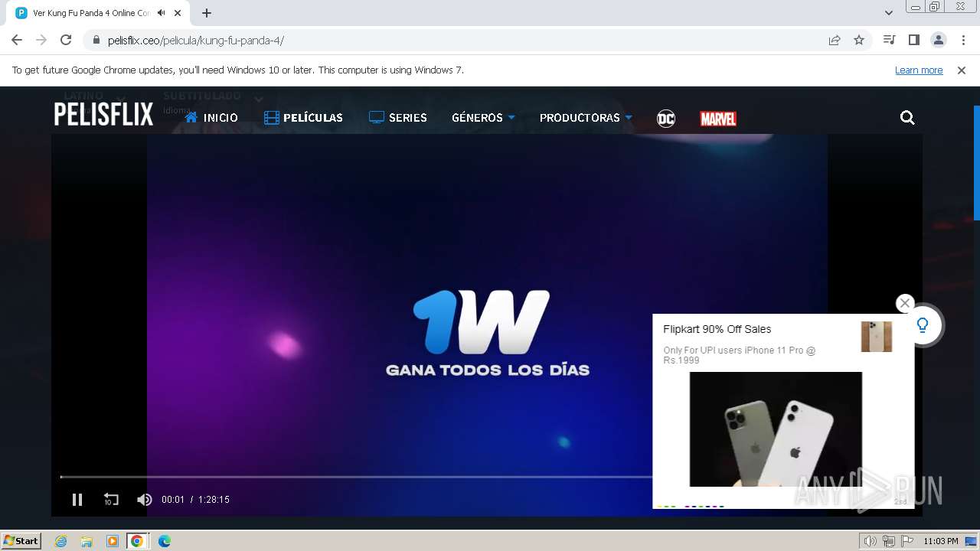Close the Flipkart ad popup
The width and height of the screenshot is (980, 551).
pos(905,303)
